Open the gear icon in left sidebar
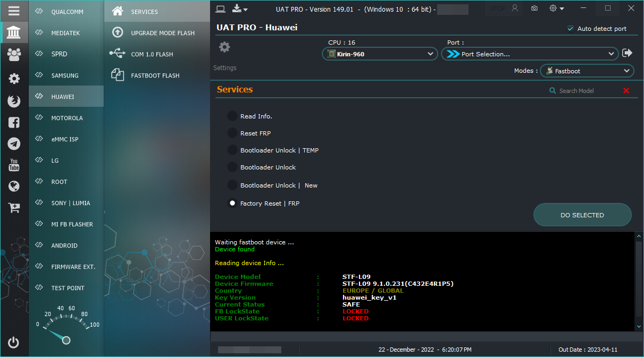644x357 pixels. 14,79
